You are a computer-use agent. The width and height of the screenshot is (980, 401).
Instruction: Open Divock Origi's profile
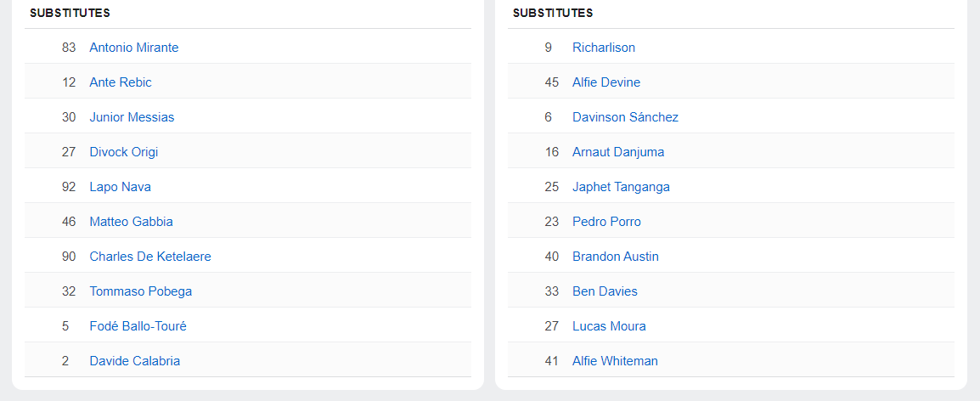pyautogui.click(x=123, y=152)
